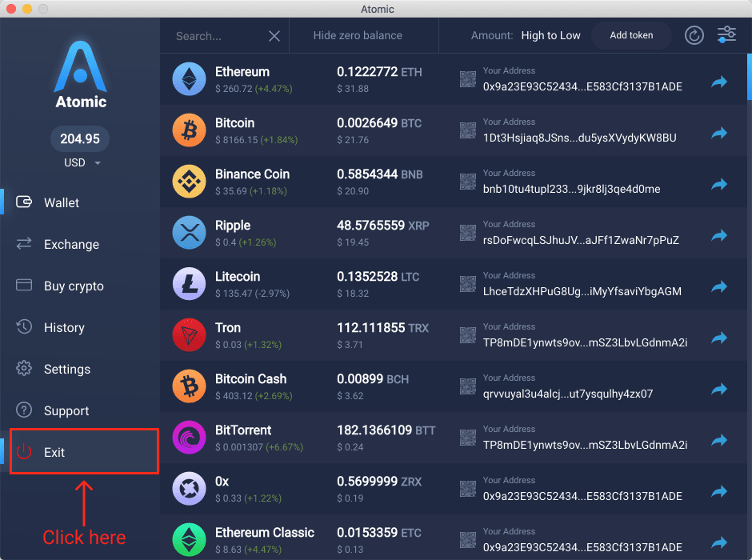Click the send arrow for Bitcoin Cash
The width and height of the screenshot is (752, 560).
click(719, 390)
